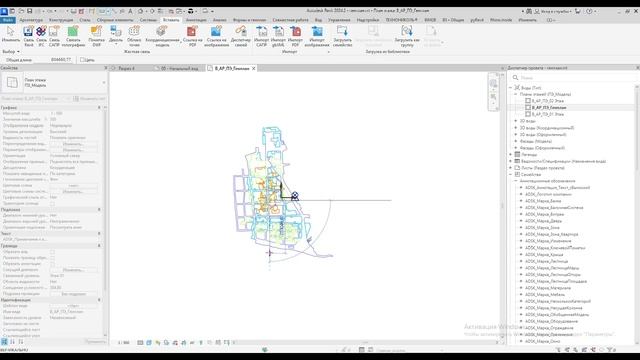640x360 pixels.
Task: Click Изменить button for Секущий диапазон
Action: pyautogui.click(x=73, y=270)
